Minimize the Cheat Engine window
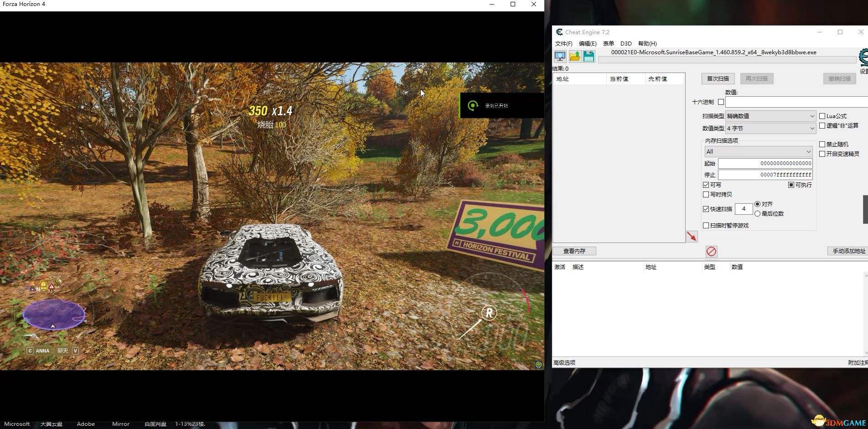The image size is (868, 429). [x=820, y=32]
